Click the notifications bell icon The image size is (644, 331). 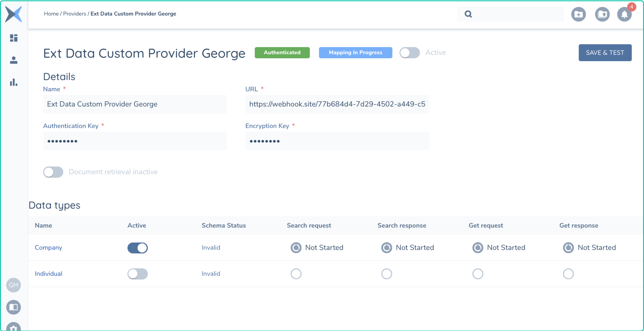624,15
